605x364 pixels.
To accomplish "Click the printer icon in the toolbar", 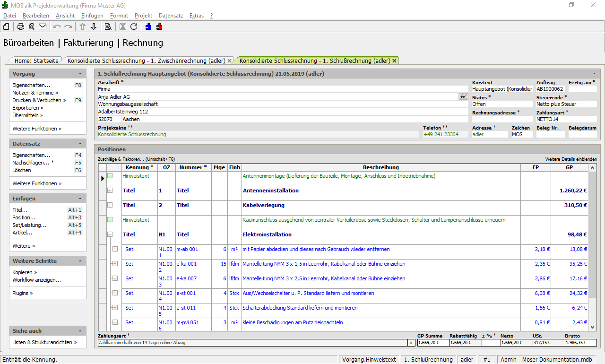I will click(21, 26).
